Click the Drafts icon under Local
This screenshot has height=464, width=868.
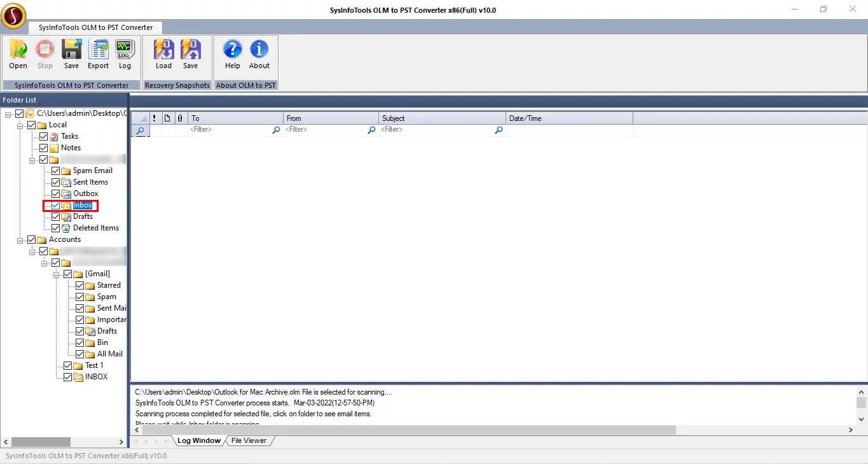66,216
